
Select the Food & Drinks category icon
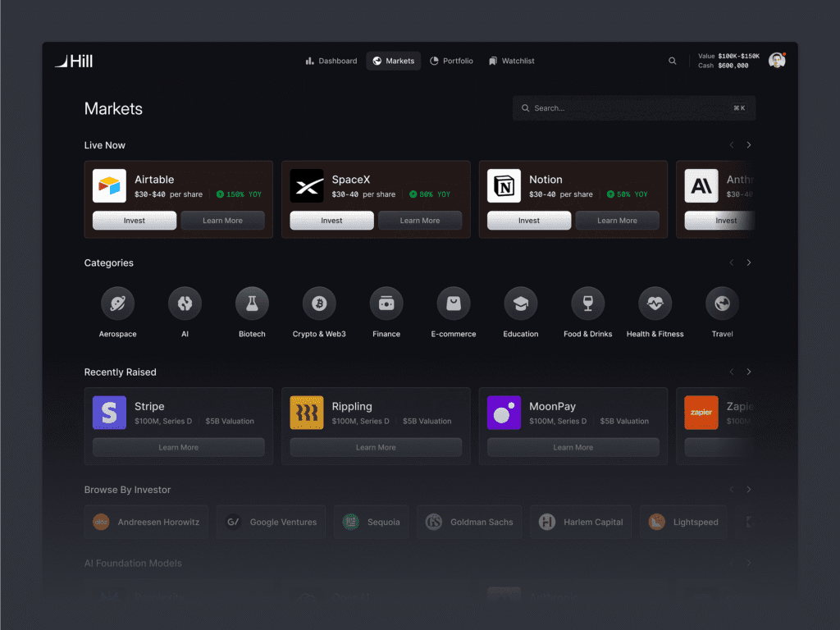pos(587,304)
